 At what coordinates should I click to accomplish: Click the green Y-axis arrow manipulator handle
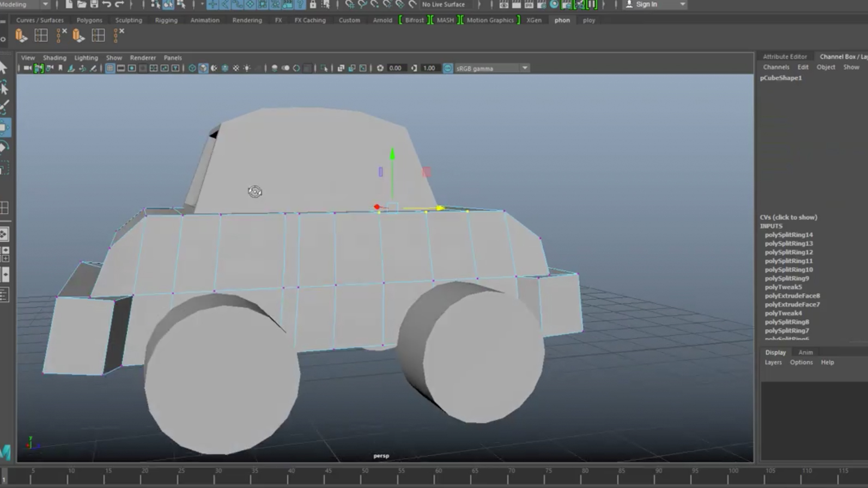pos(392,155)
